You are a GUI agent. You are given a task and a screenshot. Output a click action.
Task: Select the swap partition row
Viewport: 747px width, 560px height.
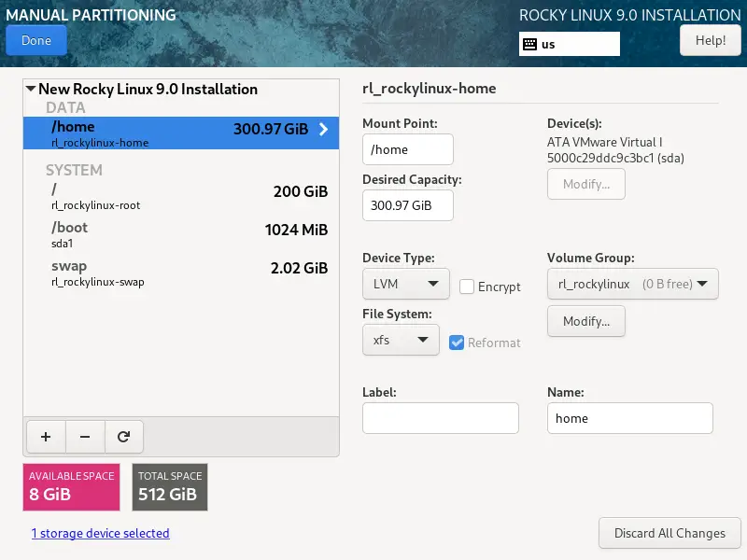coord(181,273)
